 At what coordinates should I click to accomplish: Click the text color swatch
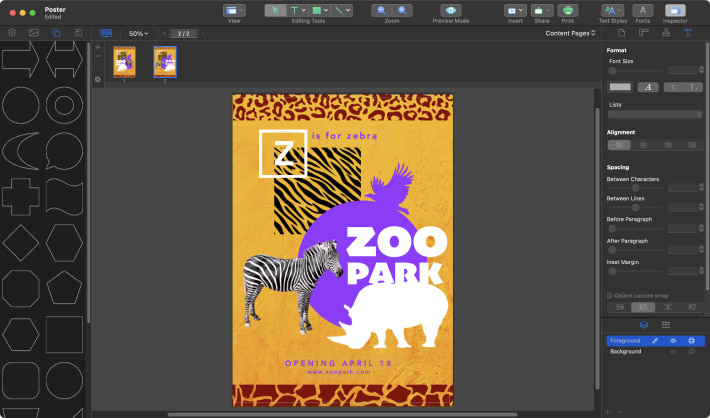(x=620, y=87)
